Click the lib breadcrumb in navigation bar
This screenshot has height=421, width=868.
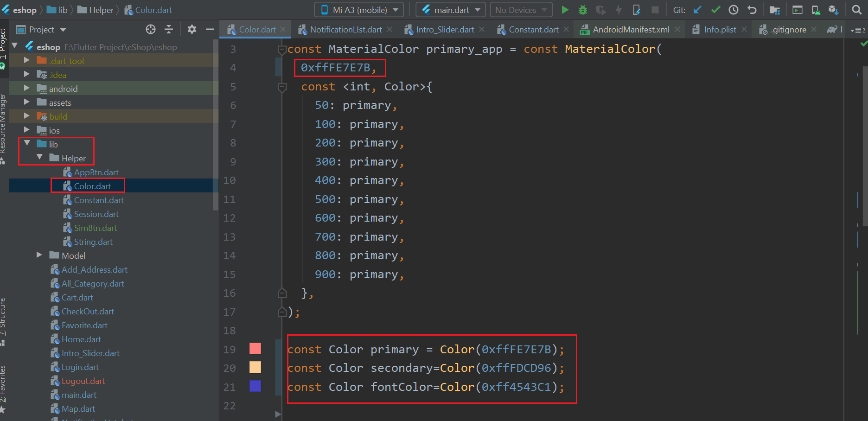point(63,10)
